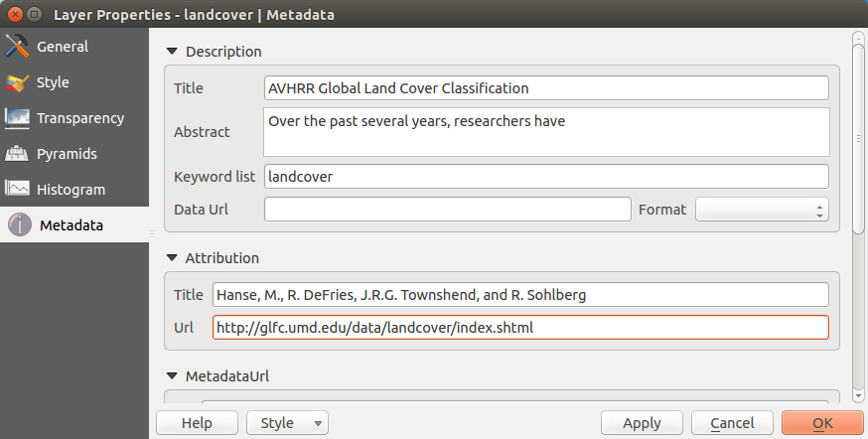This screenshot has width=868, height=439.
Task: Click the General wrench icon in sidebar
Action: (x=18, y=47)
